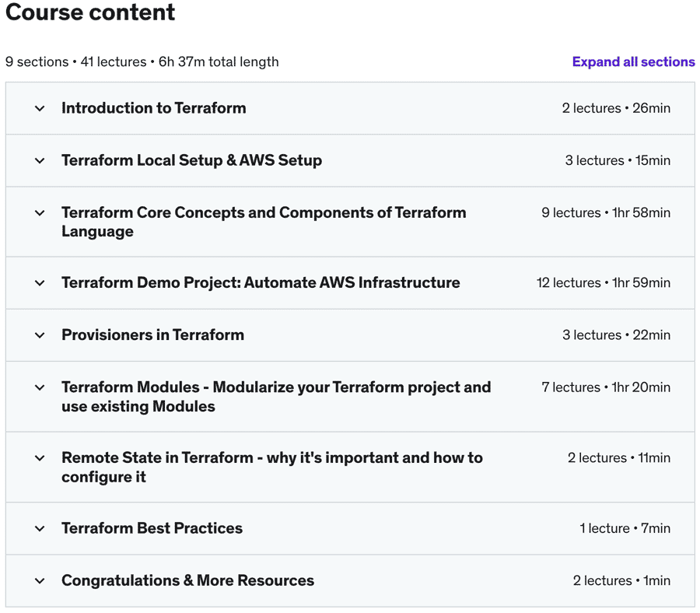Click the Course content heading
This screenshot has height=613, width=700.
[x=90, y=12]
